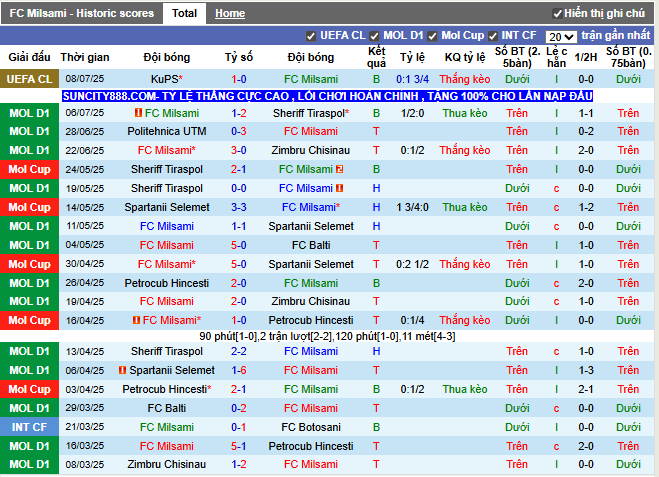
Task: Click Thắng kèo in the 22/06/25 row
Action: click(465, 150)
